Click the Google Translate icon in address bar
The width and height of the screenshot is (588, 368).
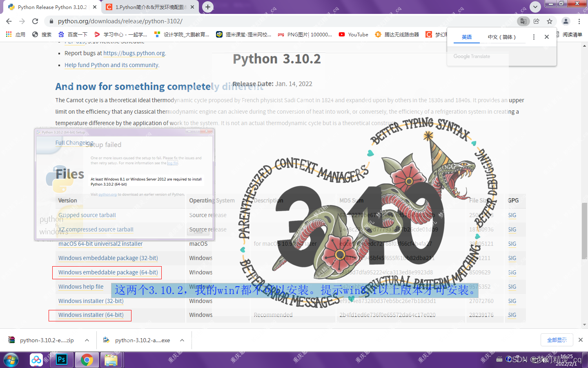coord(523,21)
